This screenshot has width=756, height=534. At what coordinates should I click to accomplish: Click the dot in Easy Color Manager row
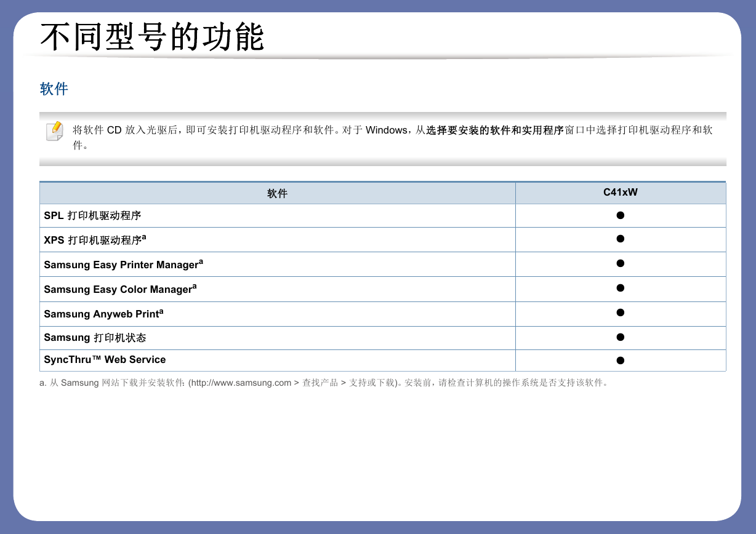[x=621, y=288]
